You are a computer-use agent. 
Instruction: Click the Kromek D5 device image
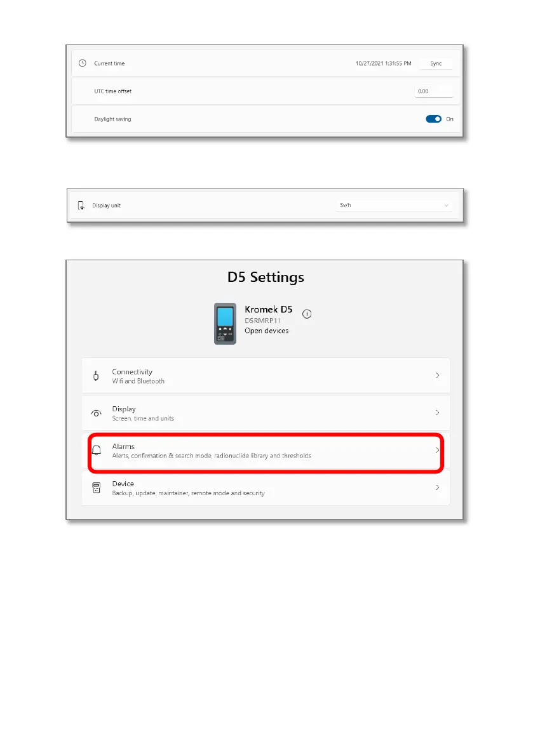(226, 324)
